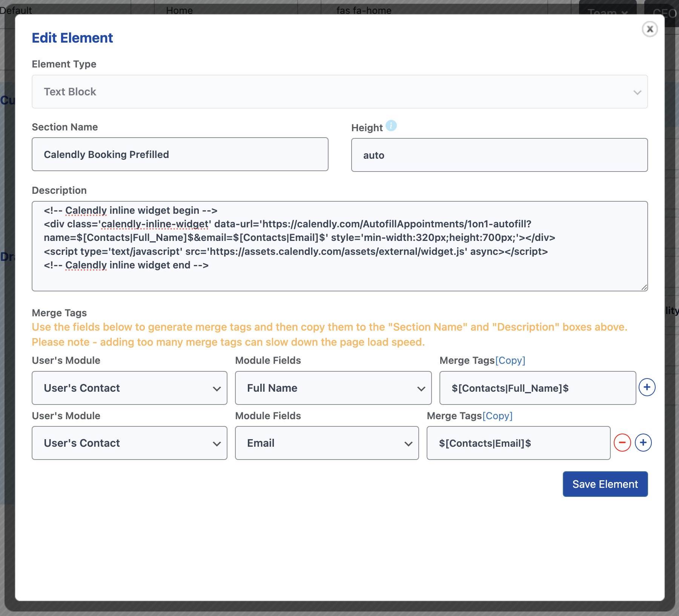Copy the Full Name merge tag
This screenshot has width=679, height=616.
(510, 360)
